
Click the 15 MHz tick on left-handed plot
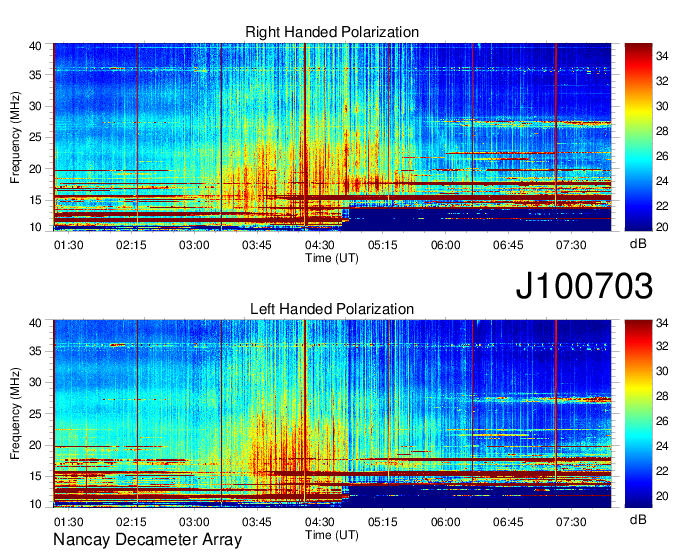[x=36, y=477]
